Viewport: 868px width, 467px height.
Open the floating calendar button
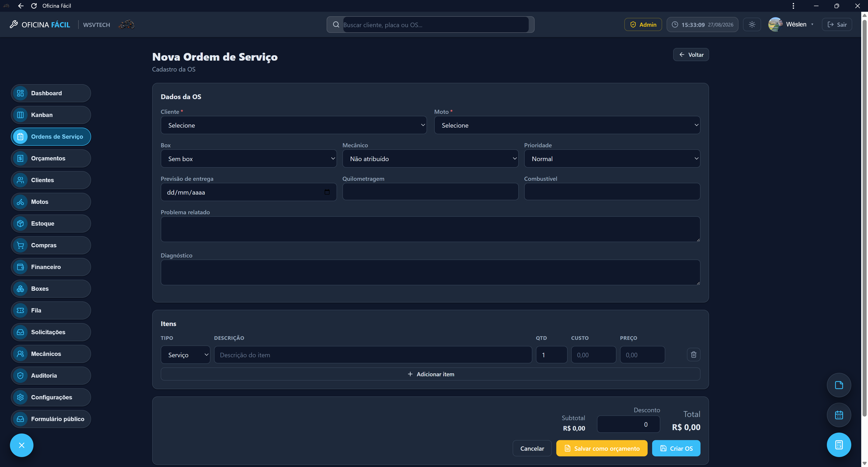pos(839,415)
